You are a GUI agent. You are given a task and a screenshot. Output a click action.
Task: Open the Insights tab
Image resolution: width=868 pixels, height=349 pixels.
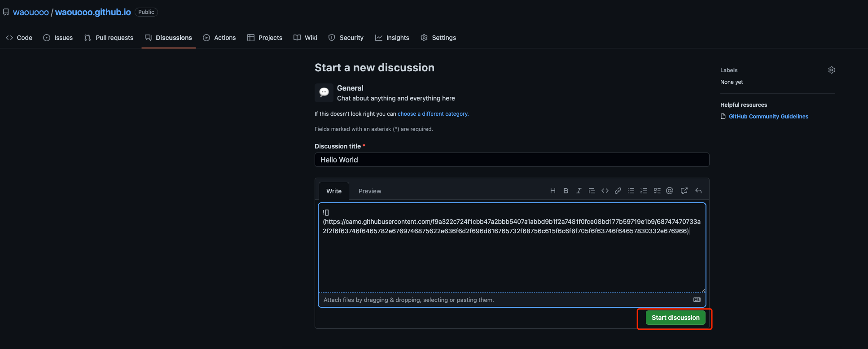[392, 38]
